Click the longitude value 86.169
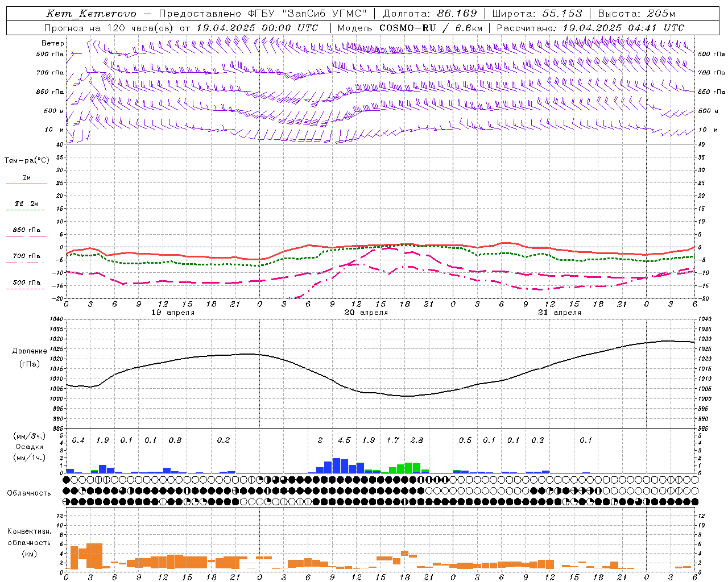This screenshot has height=582, width=728. point(457,14)
